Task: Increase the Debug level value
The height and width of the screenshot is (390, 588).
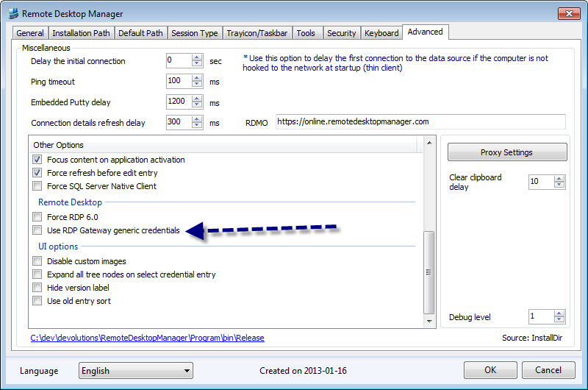Action: click(x=559, y=313)
